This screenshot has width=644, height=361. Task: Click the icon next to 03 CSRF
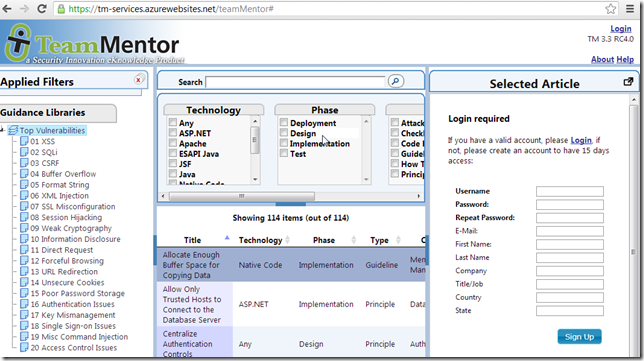coord(24,163)
